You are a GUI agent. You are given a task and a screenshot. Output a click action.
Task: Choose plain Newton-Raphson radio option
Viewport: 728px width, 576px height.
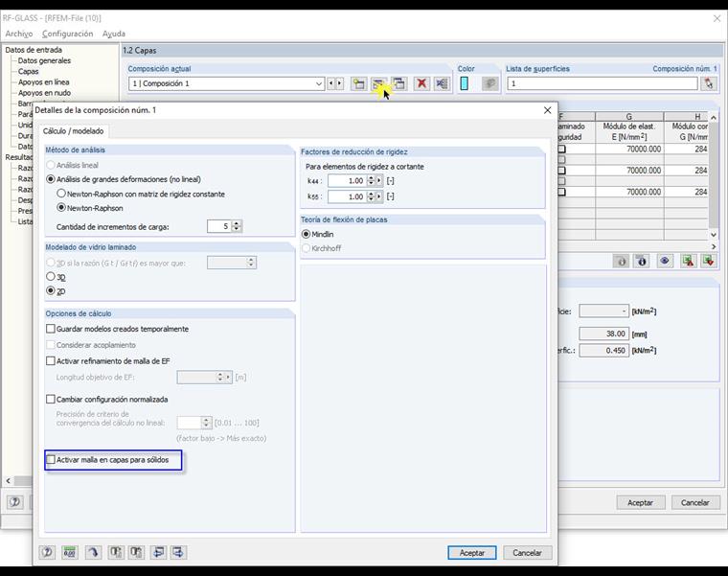[x=60, y=208]
